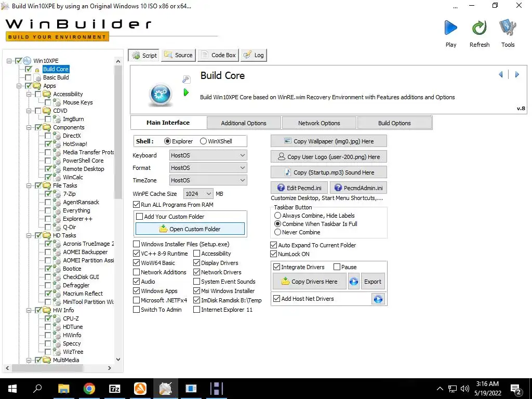Select the ImgBurn tree item
Screen dimensions: 532x399
pyautogui.click(x=73, y=119)
